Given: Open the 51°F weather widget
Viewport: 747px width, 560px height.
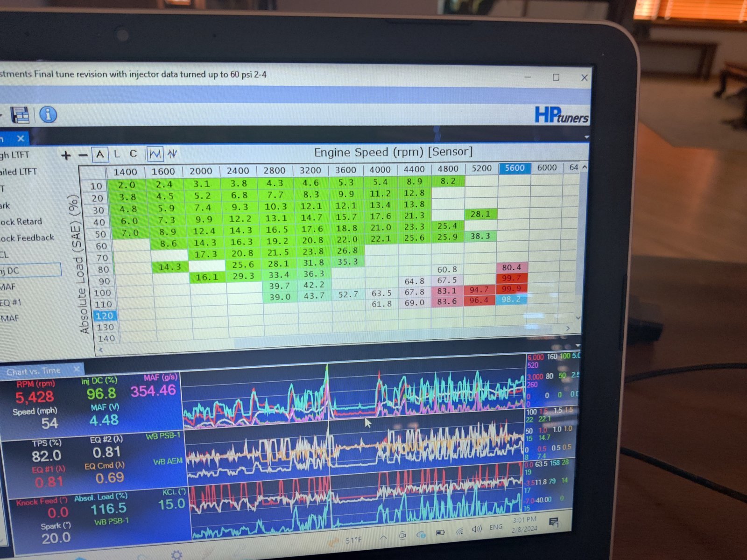Looking at the screenshot, I should point(346,540).
